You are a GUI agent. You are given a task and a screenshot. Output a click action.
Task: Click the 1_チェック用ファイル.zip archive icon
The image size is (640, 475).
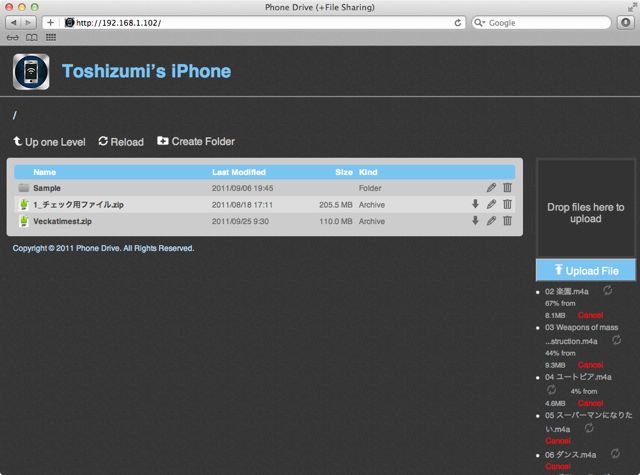(x=24, y=204)
